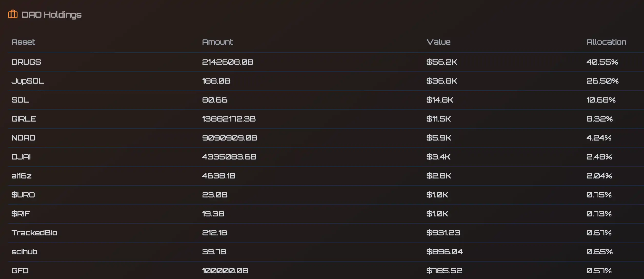The width and height of the screenshot is (644, 279).
Task: Select the $URO asset name
Action: pyautogui.click(x=23, y=195)
